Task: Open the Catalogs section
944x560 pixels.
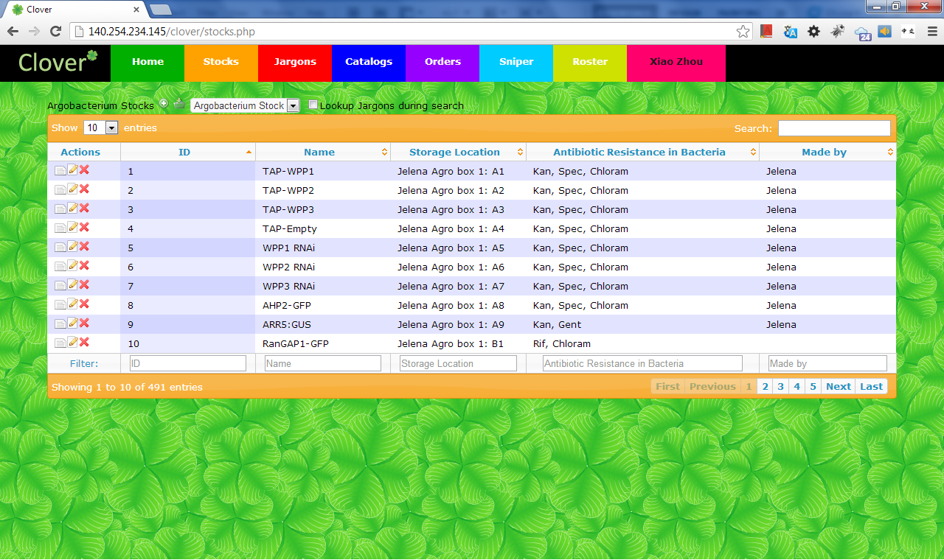Action: coord(368,63)
